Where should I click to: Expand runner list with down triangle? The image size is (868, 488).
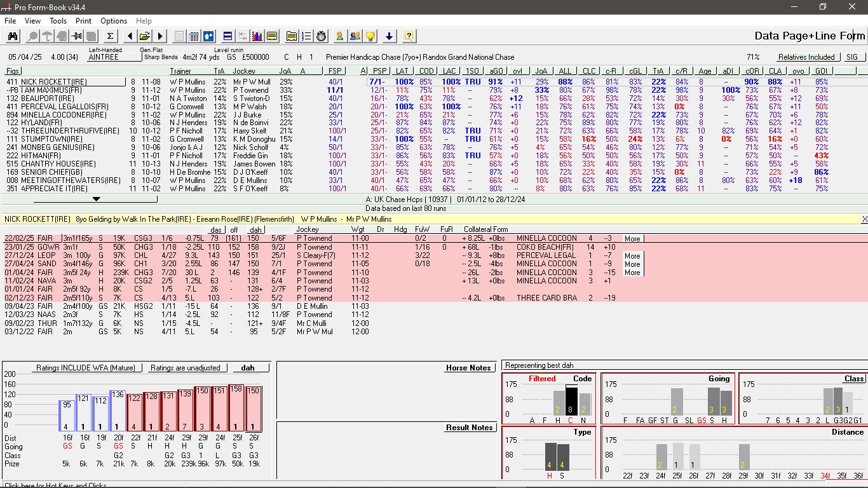pyautogui.click(x=96, y=199)
